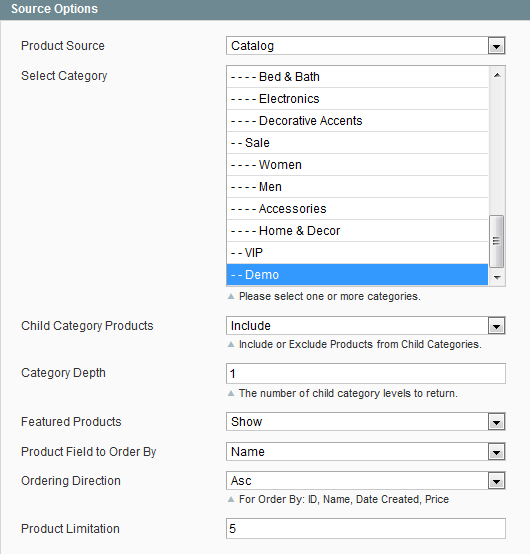Select the Sale category
Viewport: 530px width, 554px height.
click(x=357, y=143)
